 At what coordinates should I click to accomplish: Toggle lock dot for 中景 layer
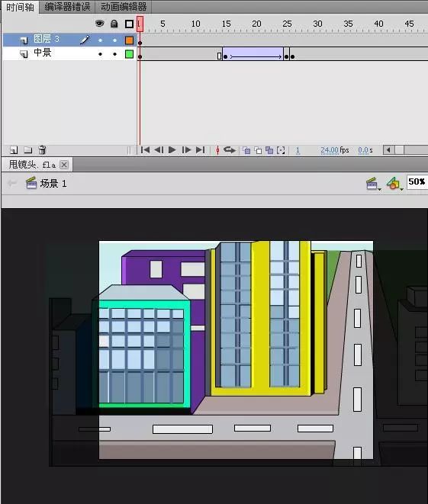[114, 54]
